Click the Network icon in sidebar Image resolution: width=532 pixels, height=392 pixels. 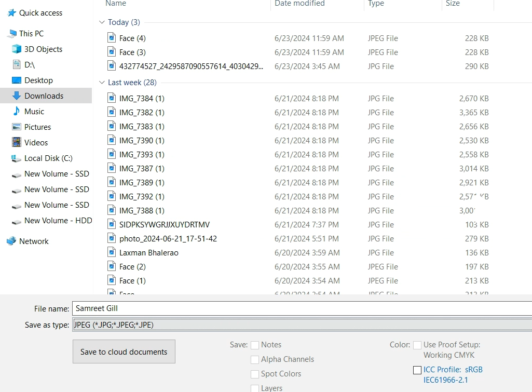(x=11, y=241)
